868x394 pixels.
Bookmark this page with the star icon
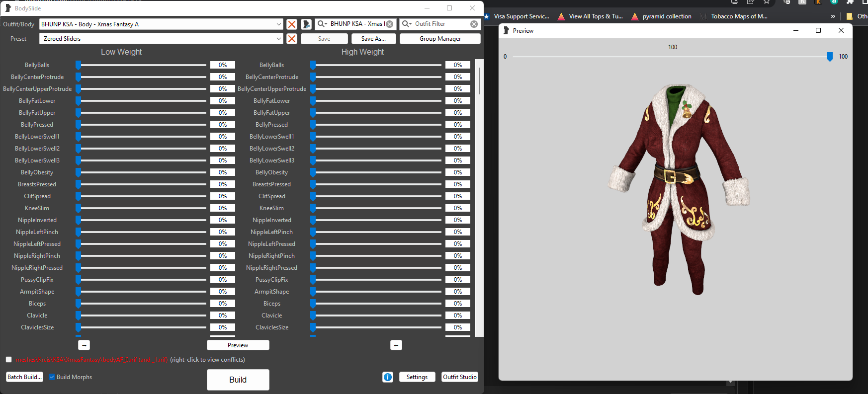tap(766, 2)
